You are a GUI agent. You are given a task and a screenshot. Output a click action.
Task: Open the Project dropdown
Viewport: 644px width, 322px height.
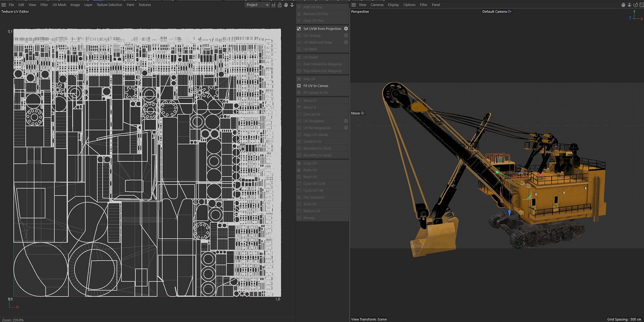[258, 5]
